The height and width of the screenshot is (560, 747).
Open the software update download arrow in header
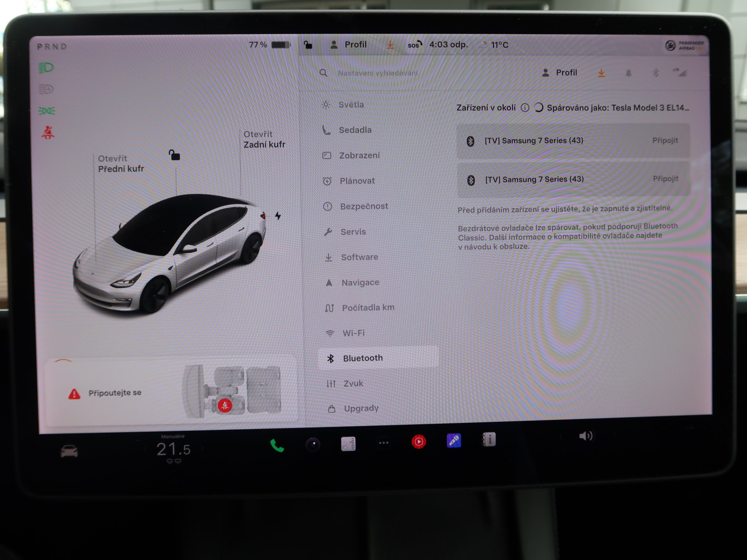click(601, 73)
